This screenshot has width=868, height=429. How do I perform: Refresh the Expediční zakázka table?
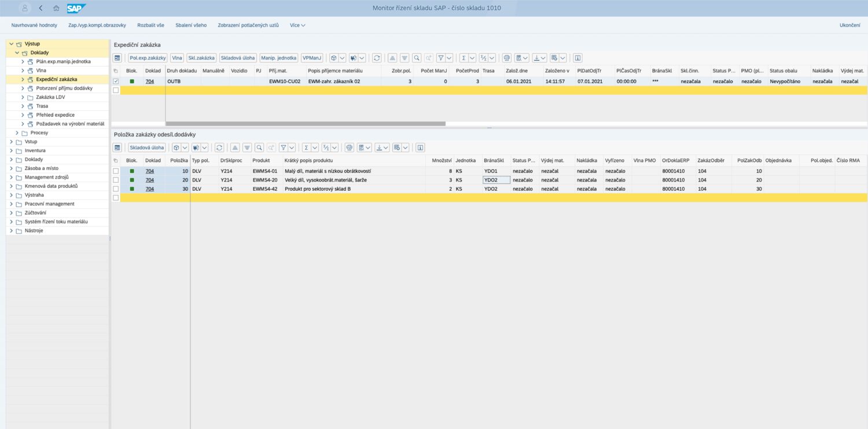377,58
